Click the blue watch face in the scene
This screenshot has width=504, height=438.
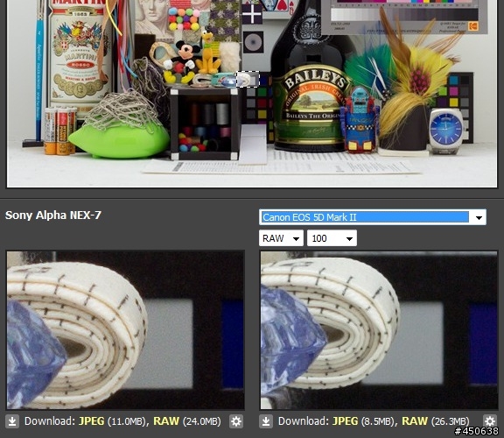pyautogui.click(x=446, y=130)
